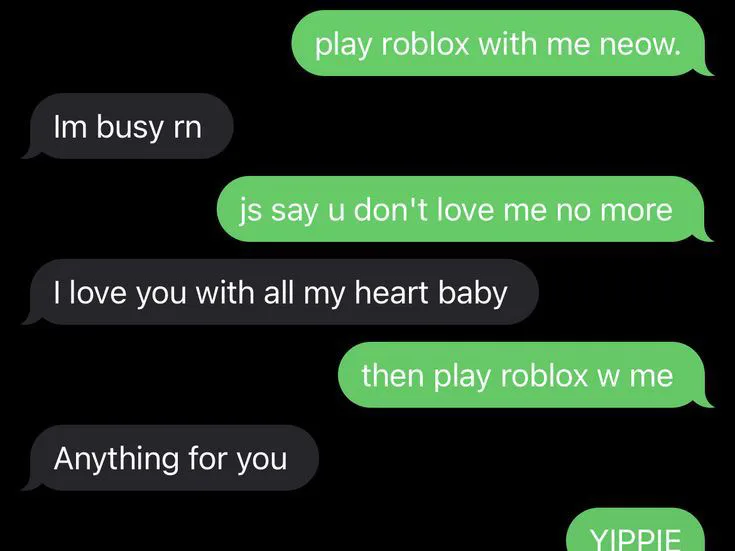Click the 'I love you with all my heart baby' message
This screenshot has height=551, width=735.
coord(281,292)
